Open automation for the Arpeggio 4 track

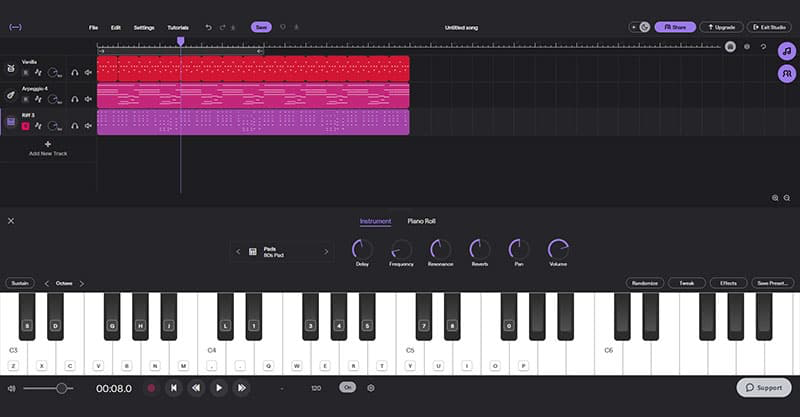pyautogui.click(x=38, y=99)
